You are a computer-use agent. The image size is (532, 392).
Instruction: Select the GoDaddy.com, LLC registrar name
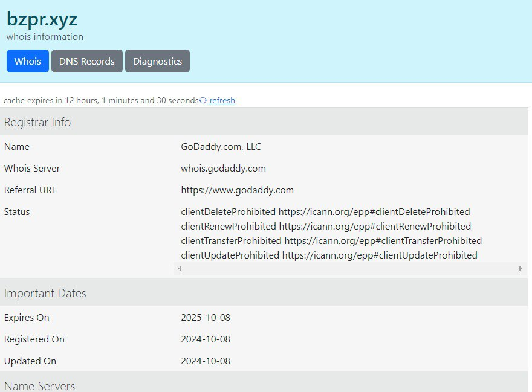click(221, 147)
